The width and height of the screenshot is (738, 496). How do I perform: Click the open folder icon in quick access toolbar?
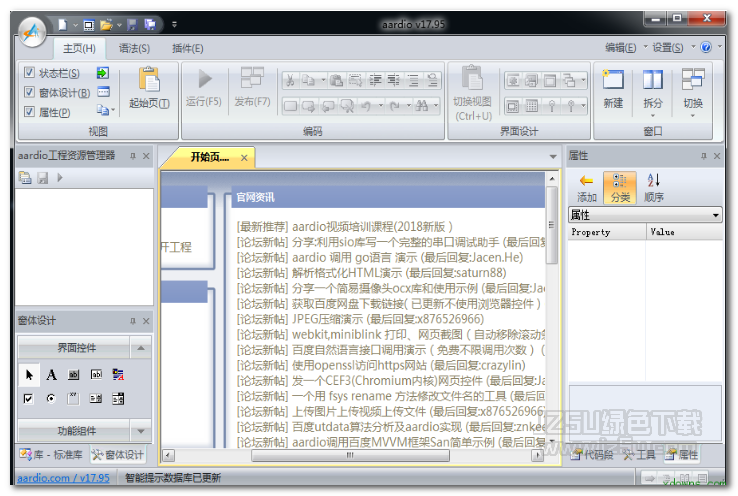[x=106, y=24]
